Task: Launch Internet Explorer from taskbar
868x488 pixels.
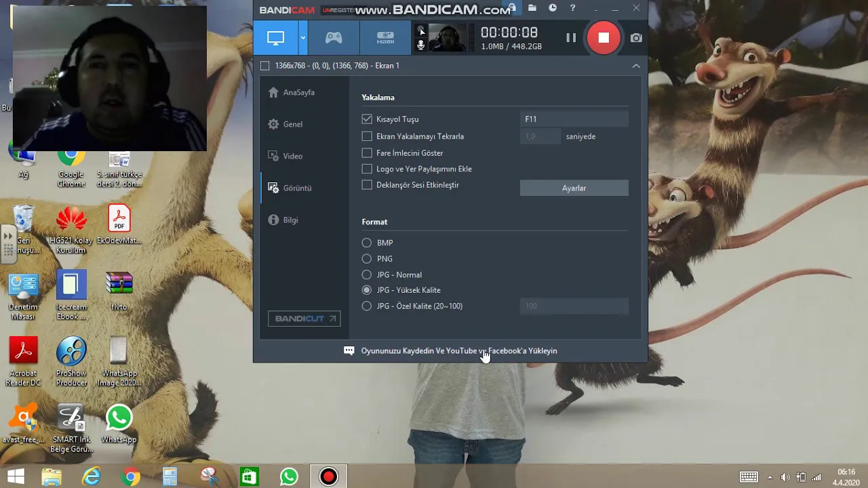Action: point(91,476)
